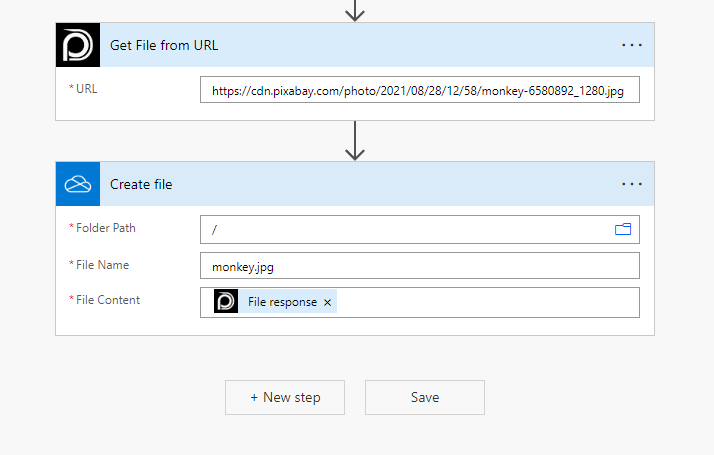Click the File response token icon
The width and height of the screenshot is (714, 455).
point(226,302)
